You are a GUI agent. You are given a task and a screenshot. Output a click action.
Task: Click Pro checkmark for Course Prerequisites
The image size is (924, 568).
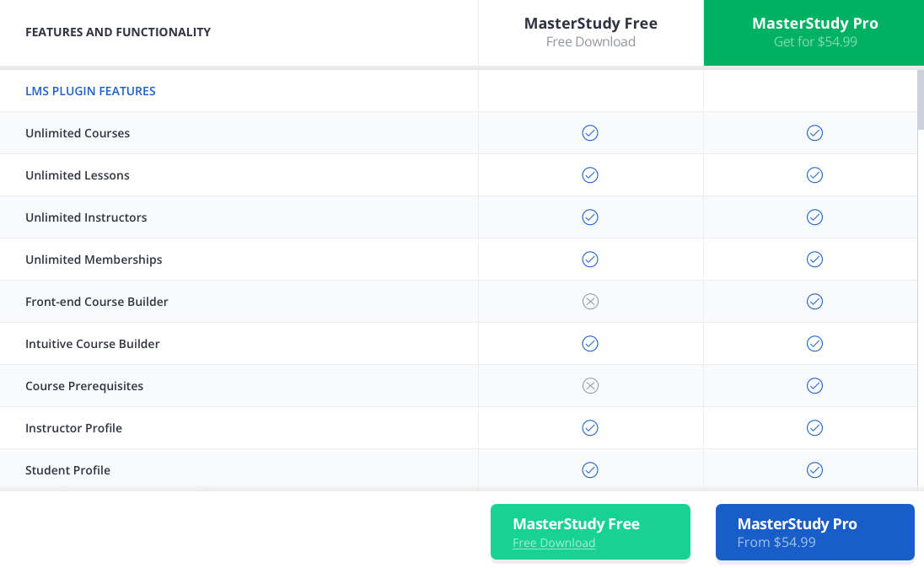[x=814, y=386]
